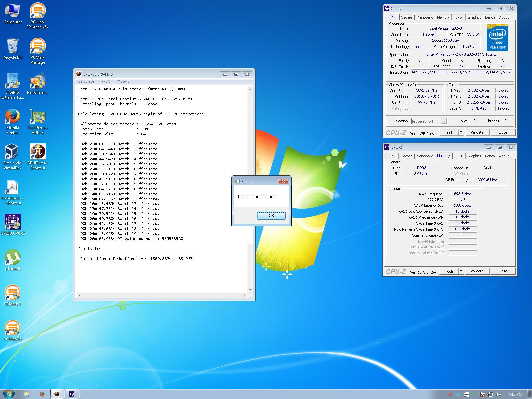532x399 pixels.
Task: Launch Intel(R) Extreme Tuning shortcut
Action: (13, 86)
